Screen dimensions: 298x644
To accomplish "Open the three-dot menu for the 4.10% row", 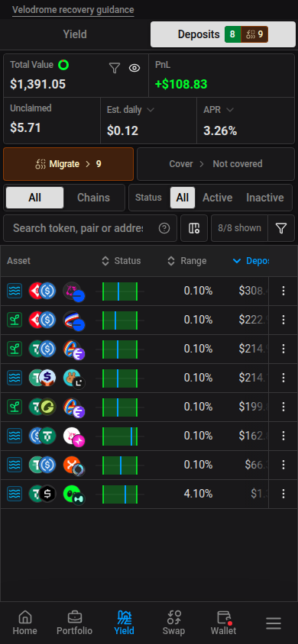I will 283,494.
